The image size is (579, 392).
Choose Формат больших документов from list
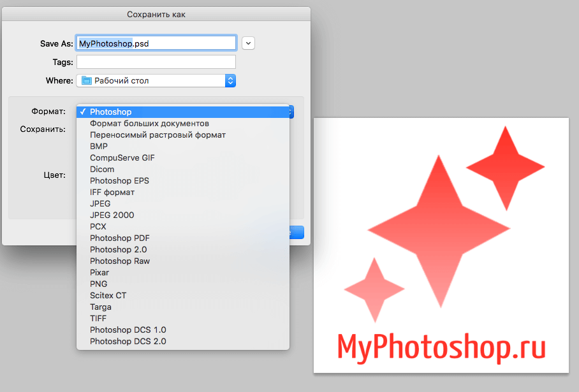150,123
